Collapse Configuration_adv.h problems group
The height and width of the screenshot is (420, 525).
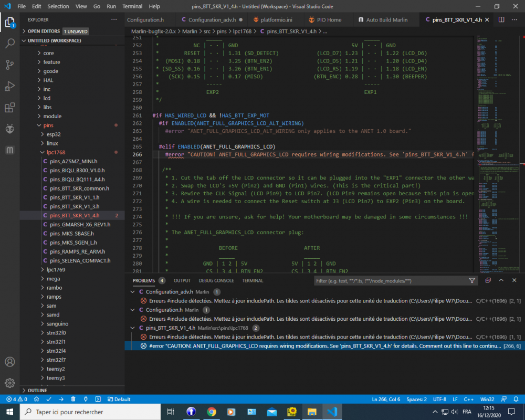click(133, 292)
